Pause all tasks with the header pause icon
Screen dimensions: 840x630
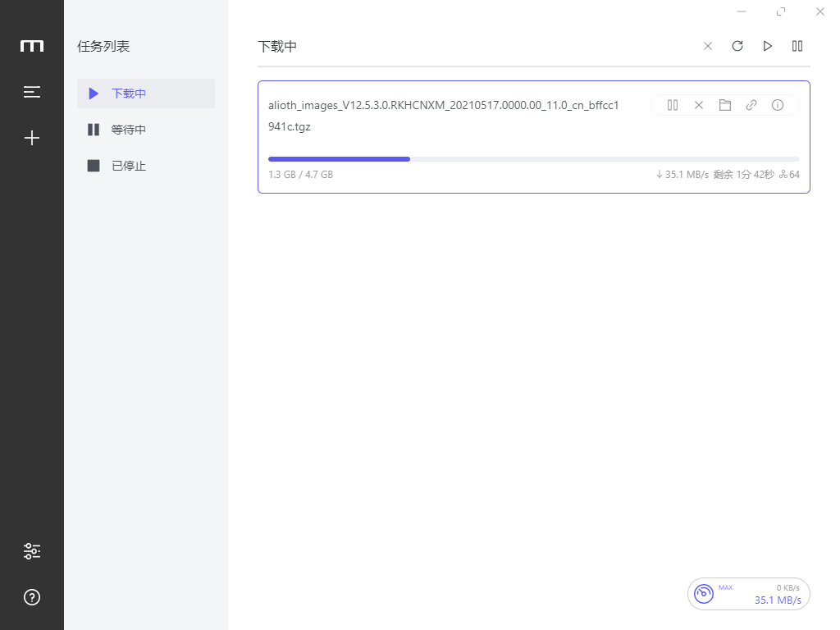point(797,46)
